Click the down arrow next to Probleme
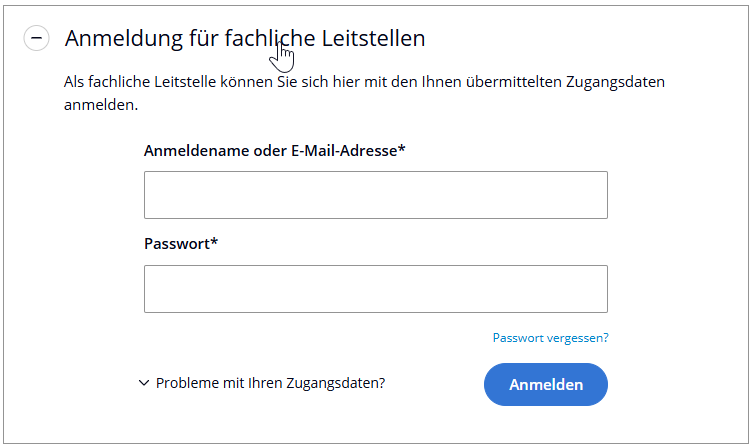Screen dimensions: 754x447 click(144, 383)
